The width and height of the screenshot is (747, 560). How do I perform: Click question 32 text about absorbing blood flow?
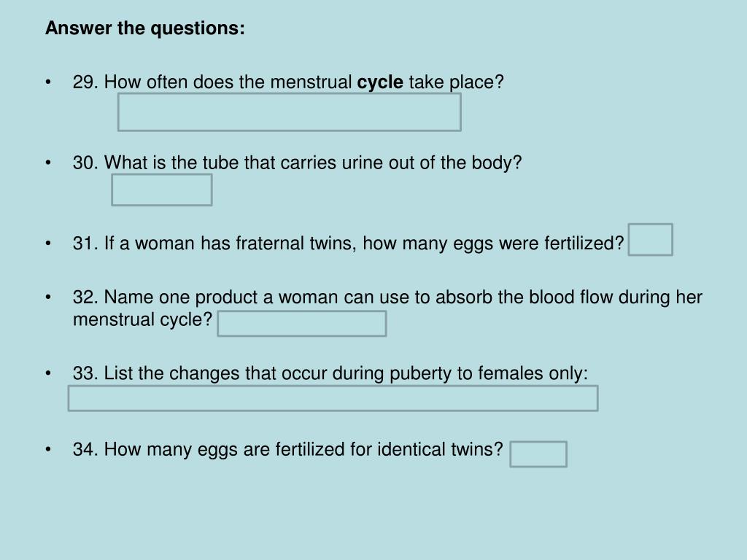coord(387,297)
